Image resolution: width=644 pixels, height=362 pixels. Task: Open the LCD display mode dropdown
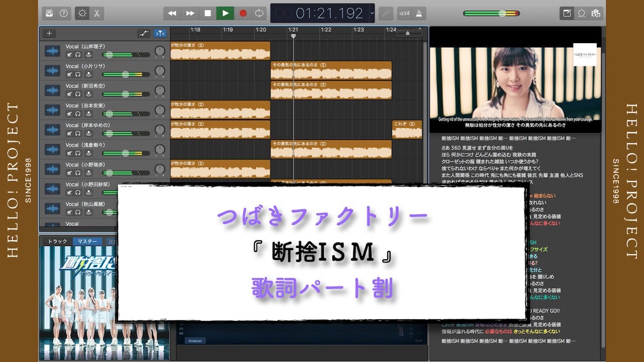point(372,13)
